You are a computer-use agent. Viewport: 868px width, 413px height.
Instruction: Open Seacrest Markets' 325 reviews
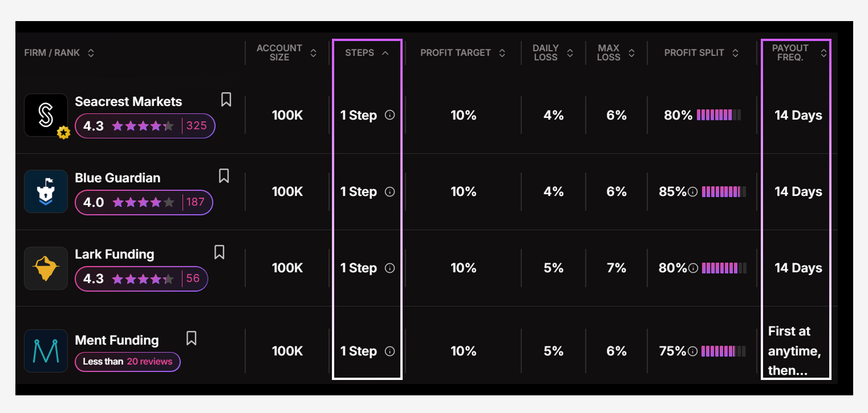coord(198,125)
